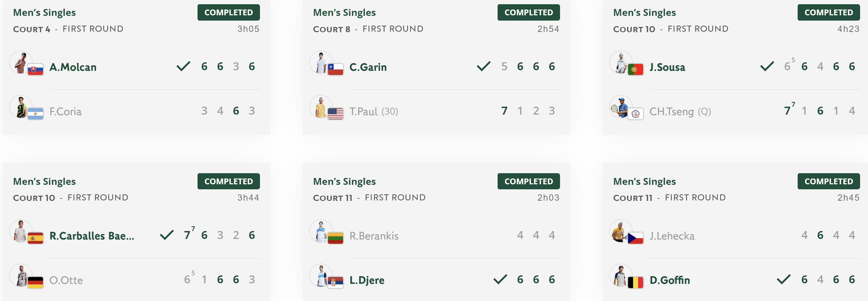This screenshot has height=301, width=868.
Task: Open the C.Garin player name link
Action: click(368, 67)
